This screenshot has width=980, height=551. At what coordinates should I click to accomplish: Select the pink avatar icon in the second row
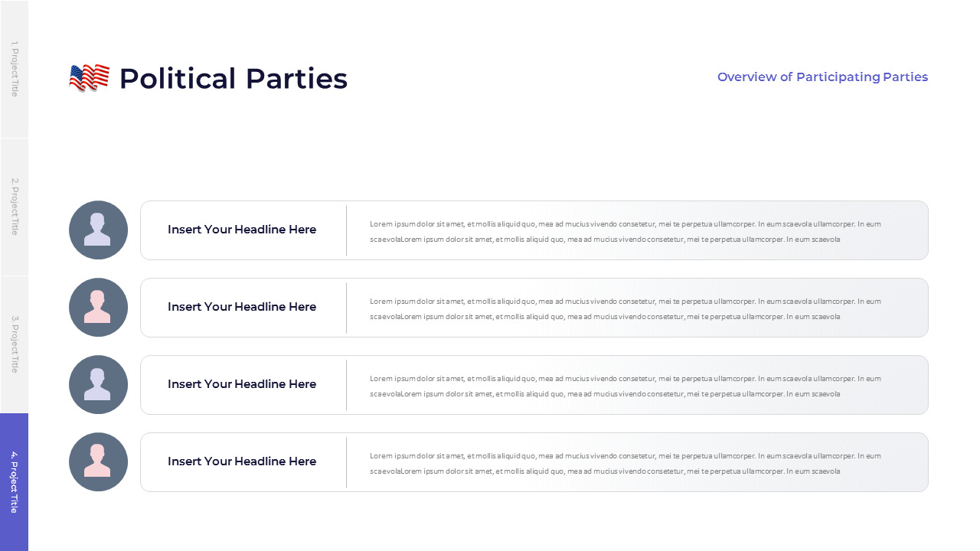click(98, 307)
